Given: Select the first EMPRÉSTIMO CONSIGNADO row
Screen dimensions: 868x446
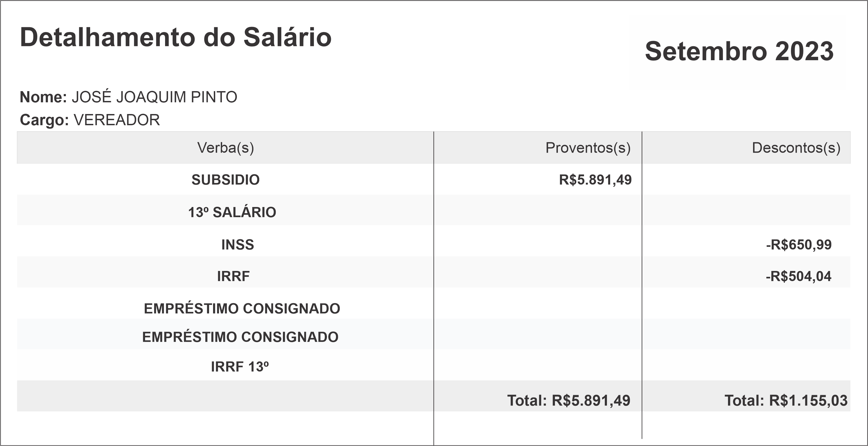Looking at the screenshot, I should click(x=242, y=309).
